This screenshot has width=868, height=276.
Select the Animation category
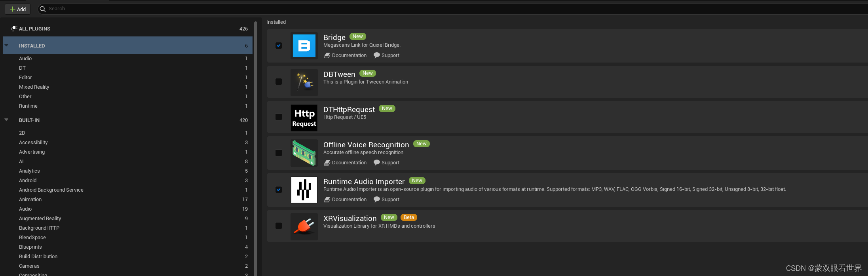point(128,199)
